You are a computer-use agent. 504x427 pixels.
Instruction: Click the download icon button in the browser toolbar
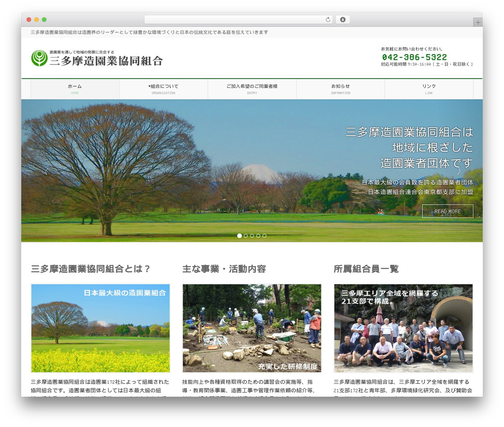(343, 20)
